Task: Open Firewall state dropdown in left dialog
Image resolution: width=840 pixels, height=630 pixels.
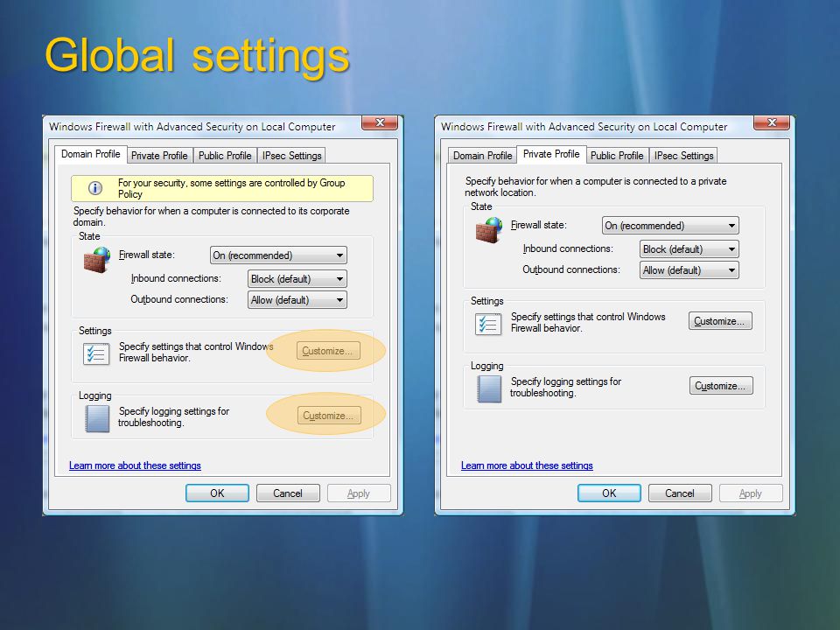Action: [278, 255]
